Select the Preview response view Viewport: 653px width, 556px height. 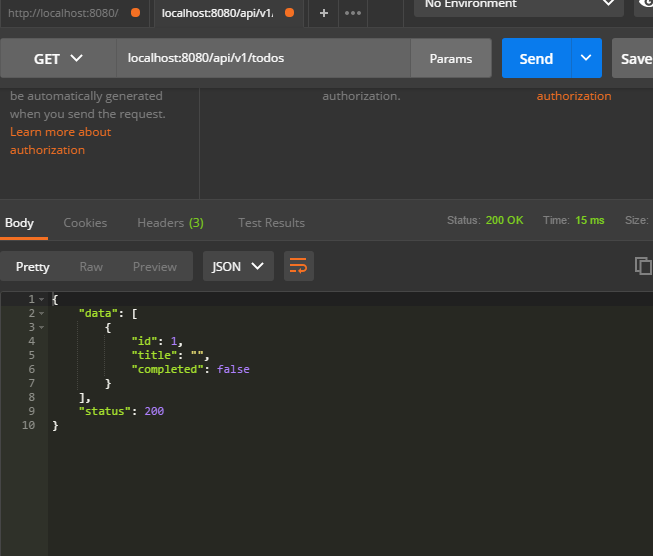tap(155, 267)
